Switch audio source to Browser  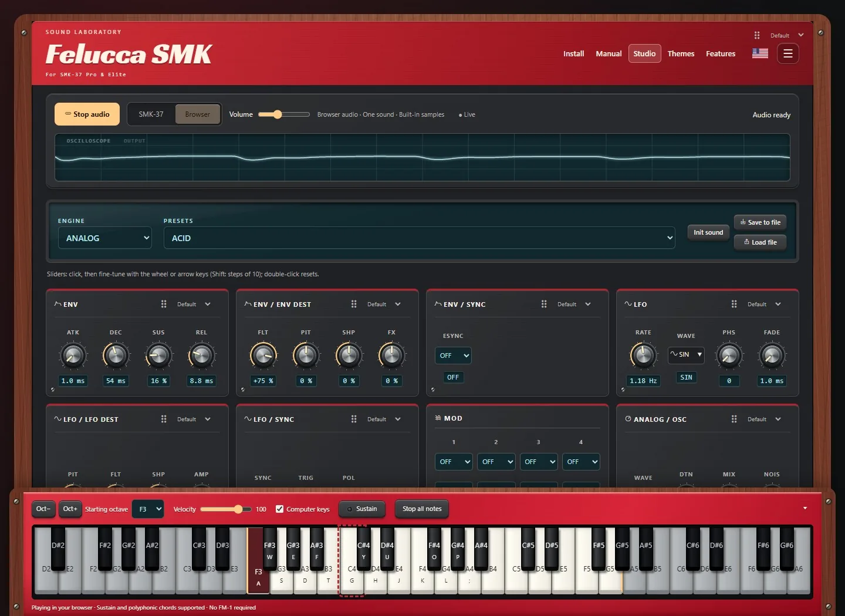coord(197,114)
